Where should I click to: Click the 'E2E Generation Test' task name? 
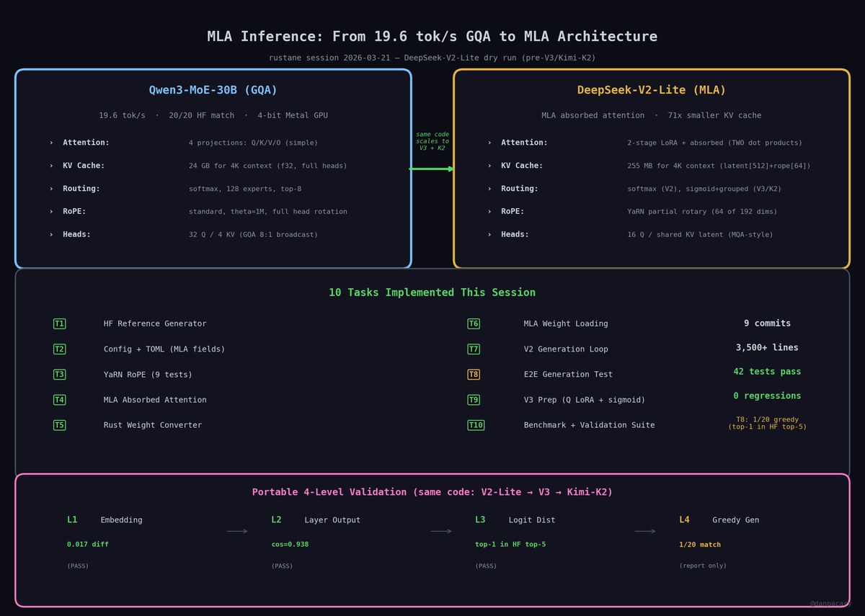[568, 374]
